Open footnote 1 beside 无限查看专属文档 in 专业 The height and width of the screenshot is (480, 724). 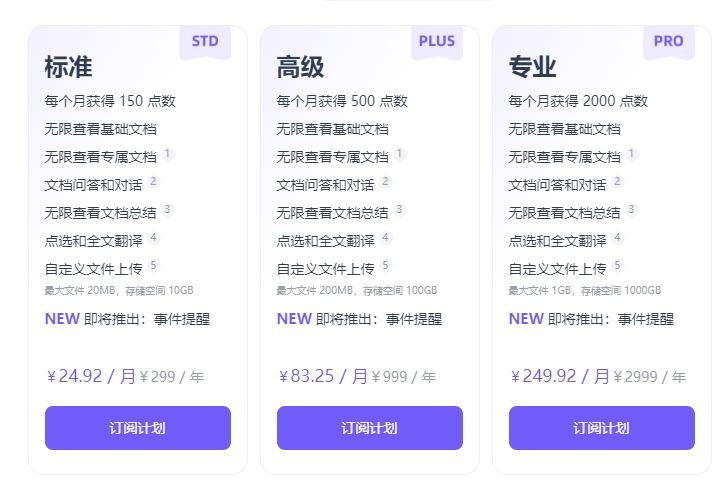tap(631, 154)
